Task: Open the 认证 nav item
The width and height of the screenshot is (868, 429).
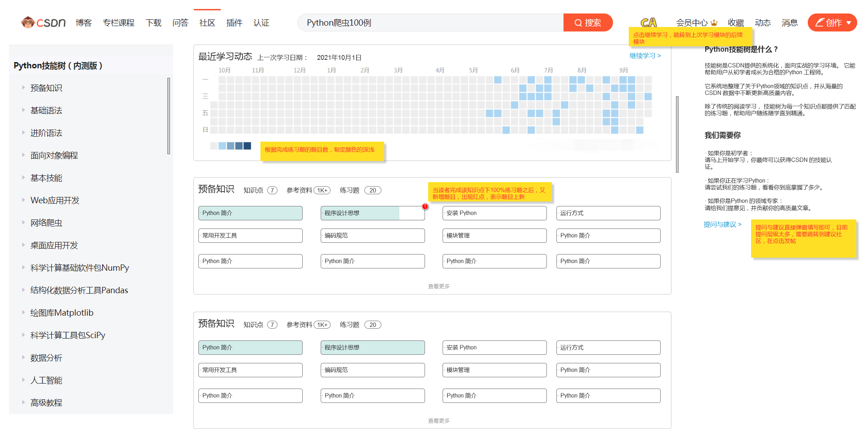Action: click(261, 22)
